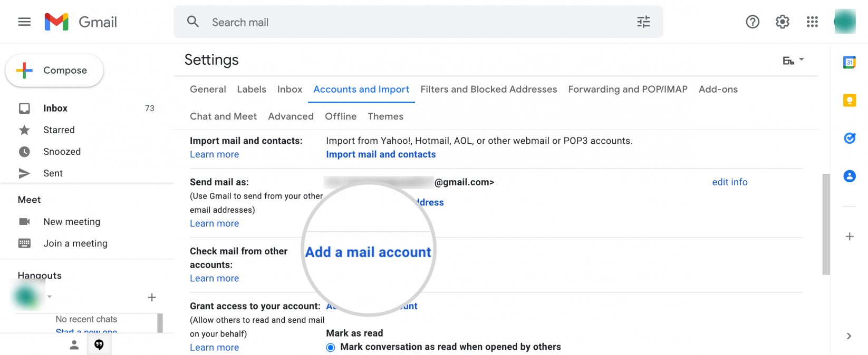868x355 pixels.
Task: Hide side panel chevron arrow
Action: (x=848, y=336)
